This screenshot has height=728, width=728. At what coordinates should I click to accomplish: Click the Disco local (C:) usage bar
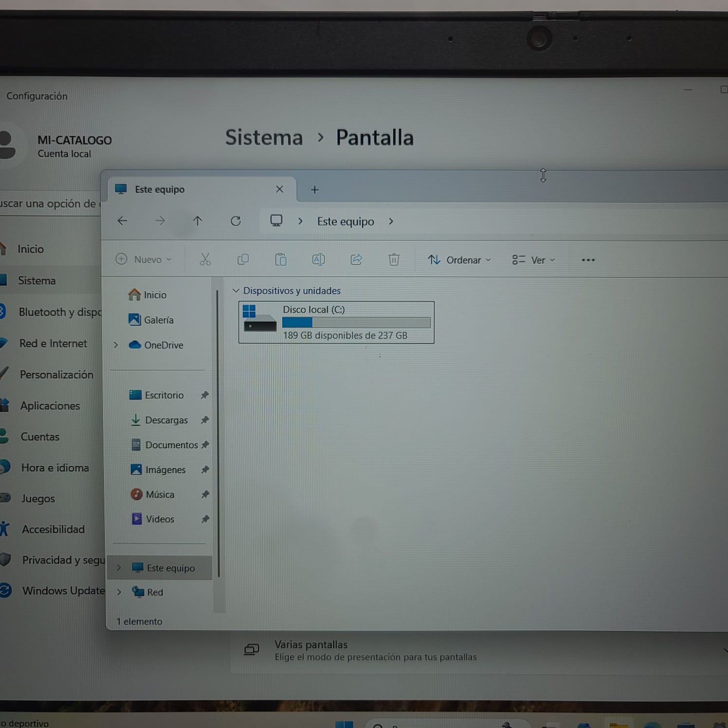point(356,322)
